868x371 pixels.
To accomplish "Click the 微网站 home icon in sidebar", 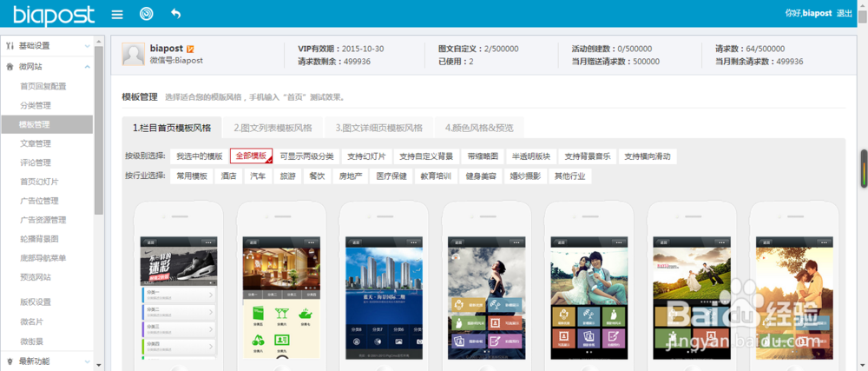I will click(x=10, y=67).
